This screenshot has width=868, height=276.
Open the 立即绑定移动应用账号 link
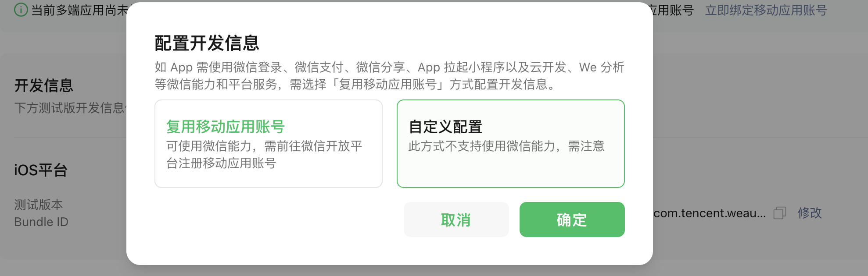coord(766,10)
